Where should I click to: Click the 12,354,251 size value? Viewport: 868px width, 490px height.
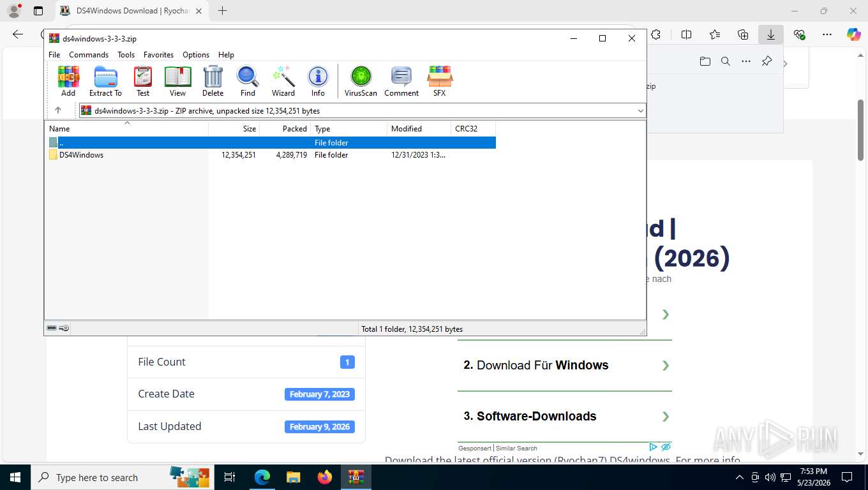coord(239,155)
